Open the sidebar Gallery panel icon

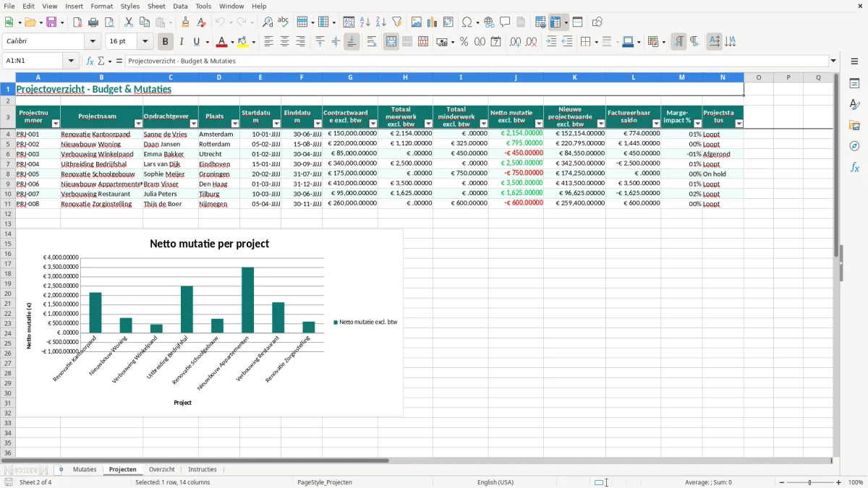pyautogui.click(x=854, y=125)
